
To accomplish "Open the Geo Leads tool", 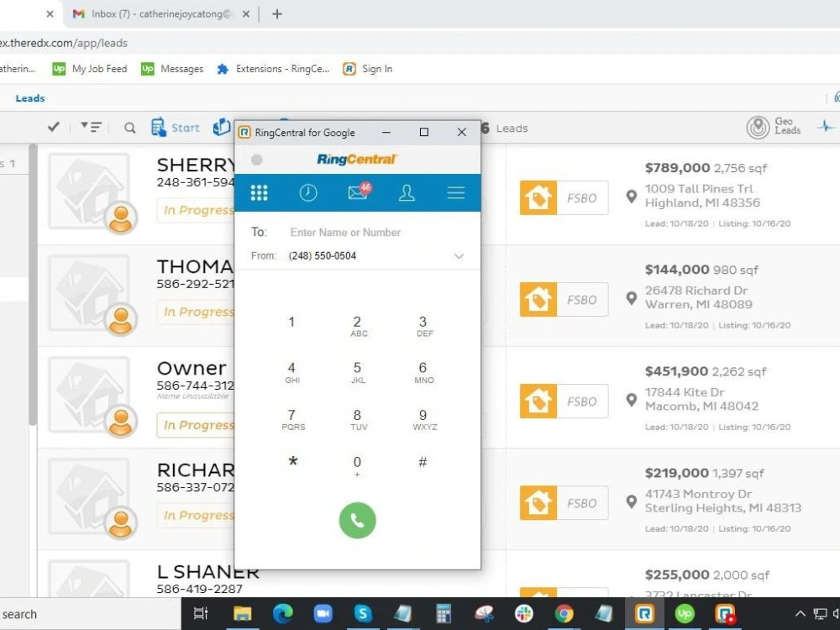I will 774,127.
